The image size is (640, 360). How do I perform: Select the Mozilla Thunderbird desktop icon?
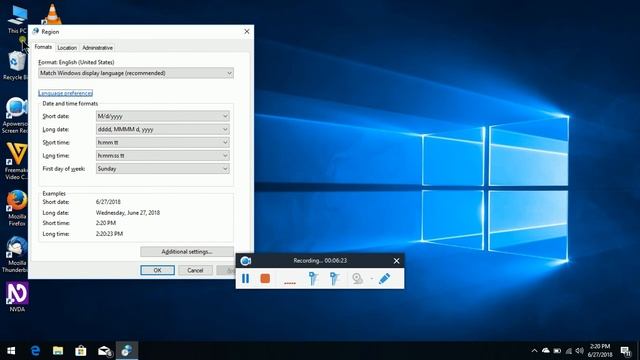pos(16,254)
